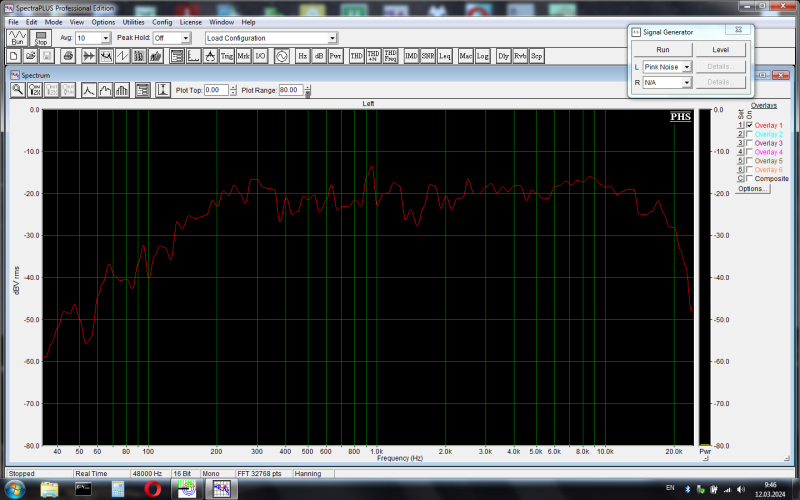The width and height of the screenshot is (800, 500).
Task: Open the Config menu
Action: click(x=162, y=22)
